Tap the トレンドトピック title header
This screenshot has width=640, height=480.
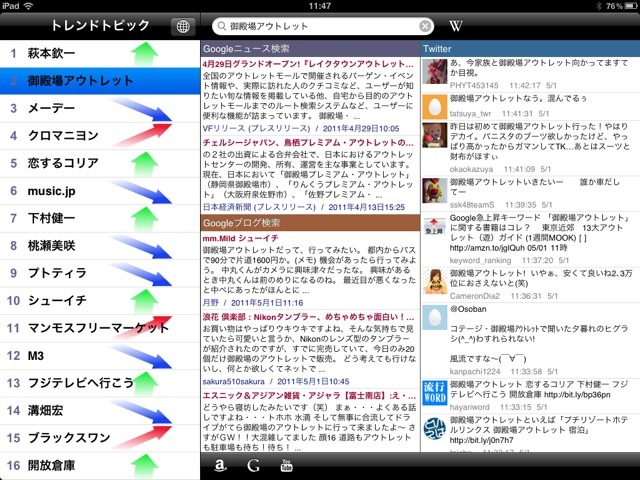pos(100,26)
